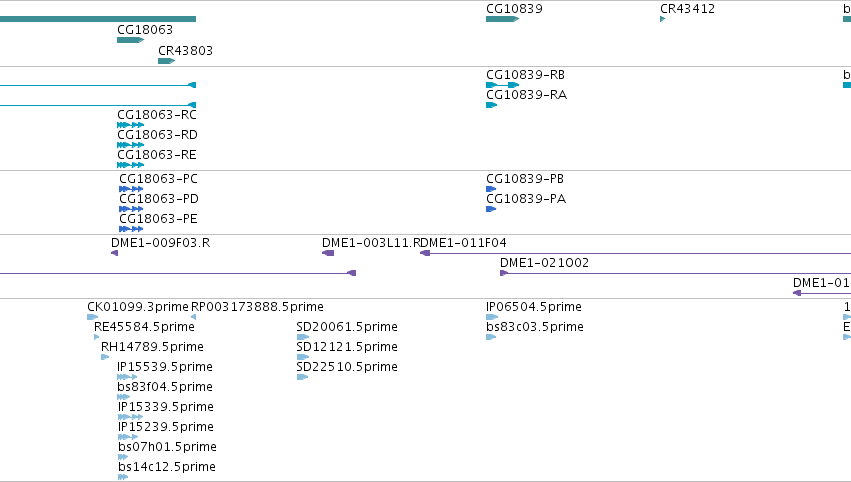Open the CG10839-RA transcript label
Viewport: 851px width, 482px height.
pos(526,94)
